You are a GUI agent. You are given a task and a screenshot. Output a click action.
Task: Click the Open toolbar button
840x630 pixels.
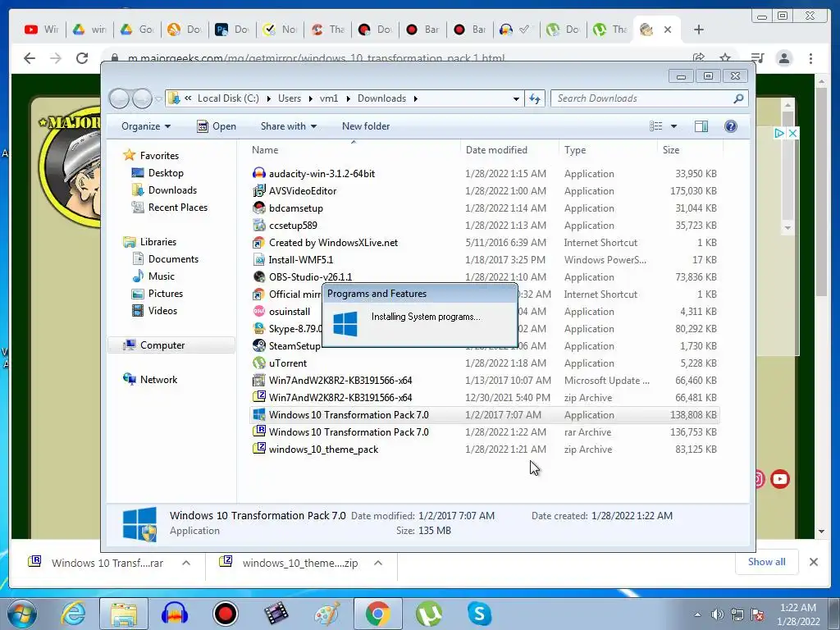(x=217, y=126)
